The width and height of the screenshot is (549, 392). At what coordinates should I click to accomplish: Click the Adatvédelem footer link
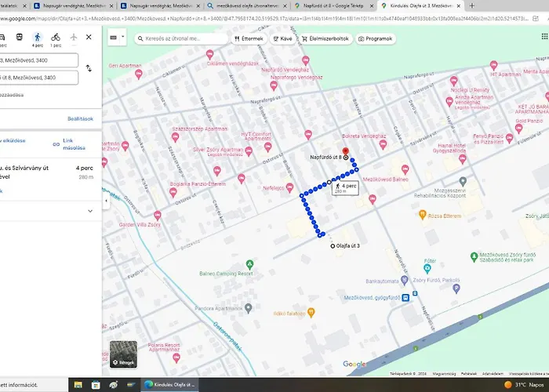coord(493,374)
